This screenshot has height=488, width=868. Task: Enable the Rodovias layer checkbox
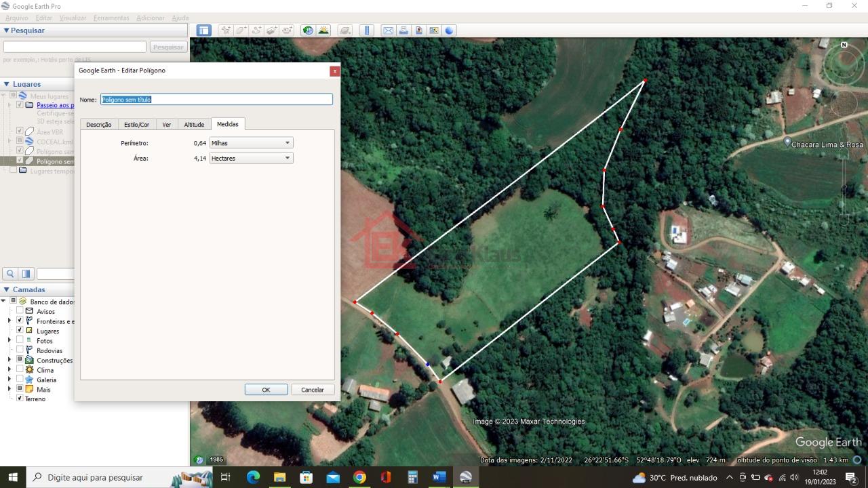click(x=20, y=350)
